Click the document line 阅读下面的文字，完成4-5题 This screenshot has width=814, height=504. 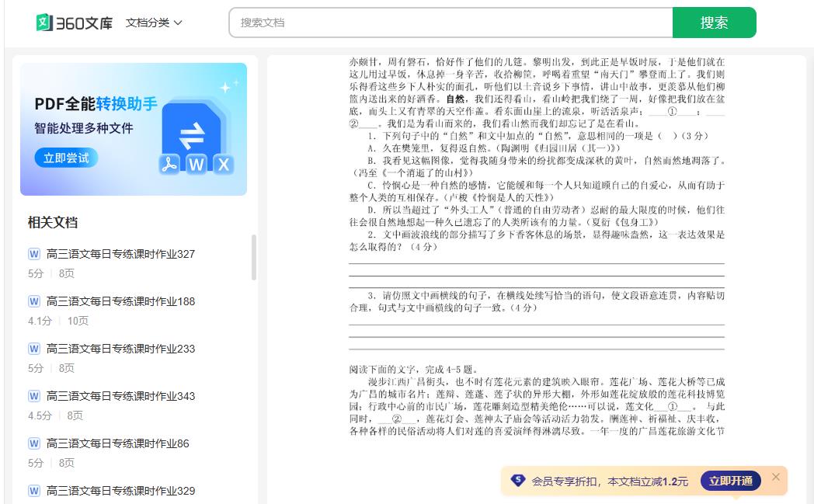[413, 370]
